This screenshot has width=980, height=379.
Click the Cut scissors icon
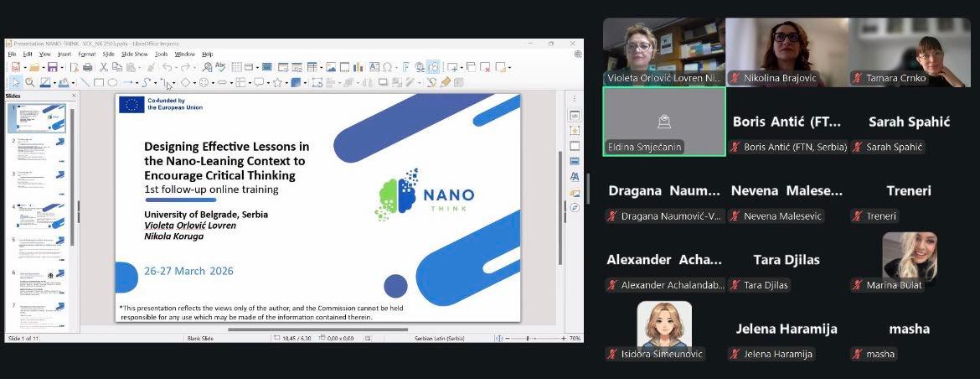pyautogui.click(x=104, y=68)
